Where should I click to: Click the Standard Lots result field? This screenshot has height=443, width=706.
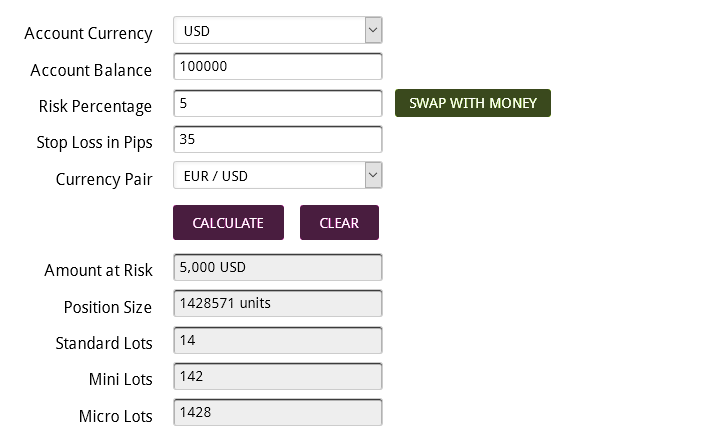point(277,340)
